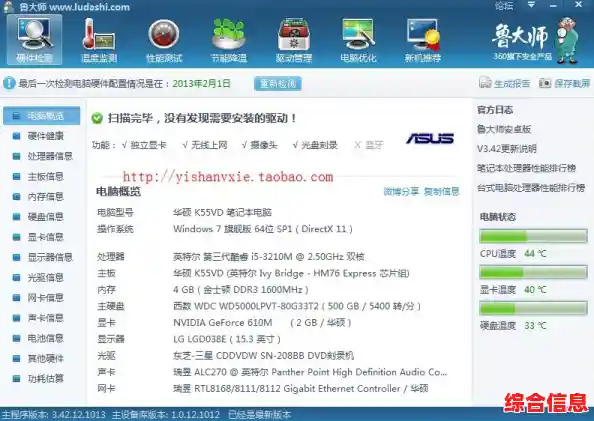This screenshot has width=594, height=421.
Task: Click the 2013年2月1日 detection date
Action: (x=201, y=83)
